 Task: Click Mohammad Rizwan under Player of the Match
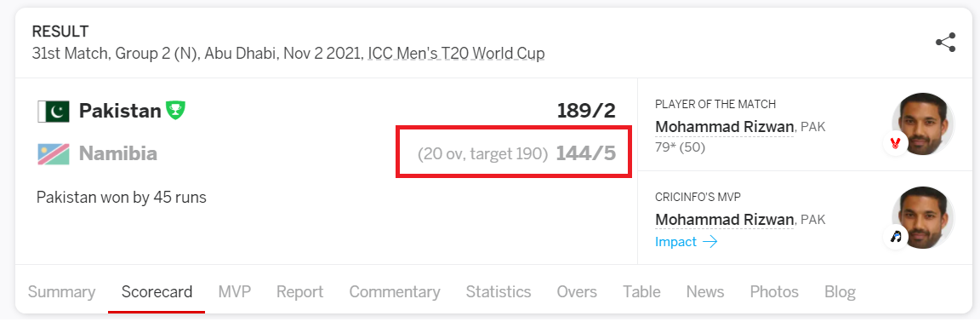point(725,127)
